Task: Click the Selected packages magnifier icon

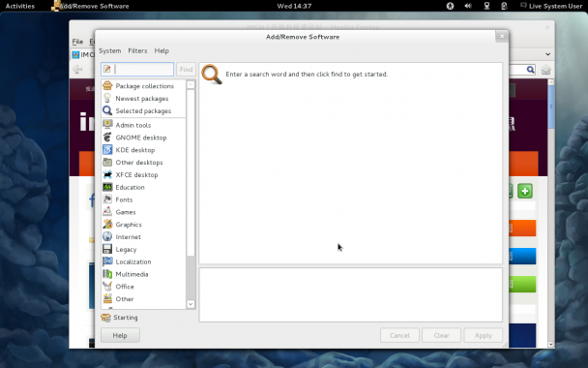Action: point(107,110)
